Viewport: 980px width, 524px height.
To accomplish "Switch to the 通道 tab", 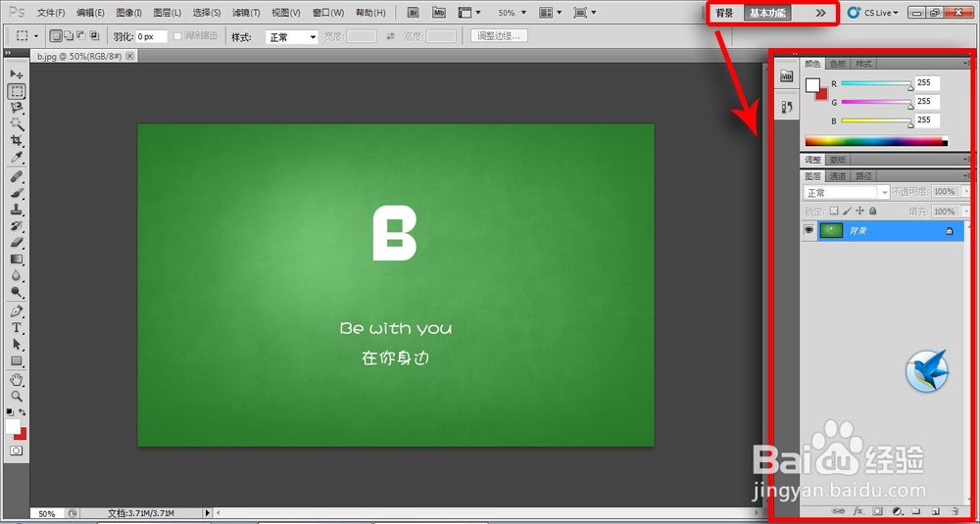I will pos(838,176).
